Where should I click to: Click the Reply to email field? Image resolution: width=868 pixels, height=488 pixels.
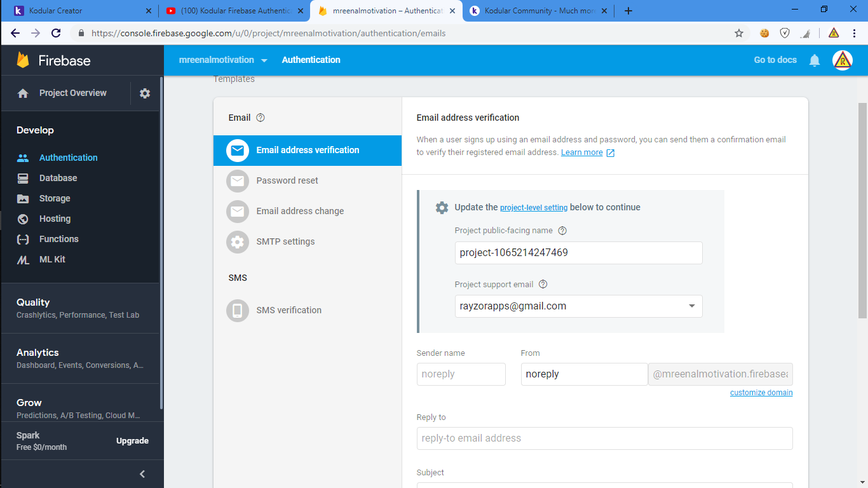(605, 438)
